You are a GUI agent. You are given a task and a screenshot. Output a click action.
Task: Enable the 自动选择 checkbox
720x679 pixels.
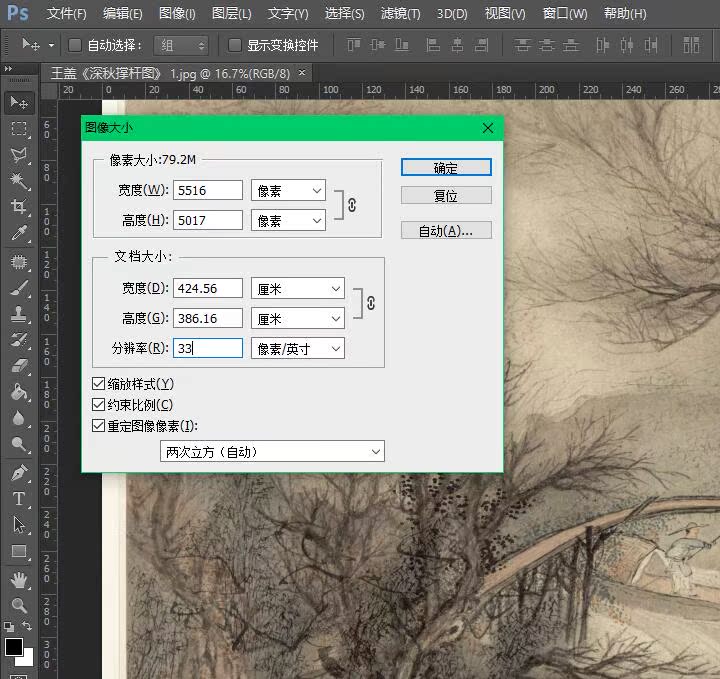point(75,45)
